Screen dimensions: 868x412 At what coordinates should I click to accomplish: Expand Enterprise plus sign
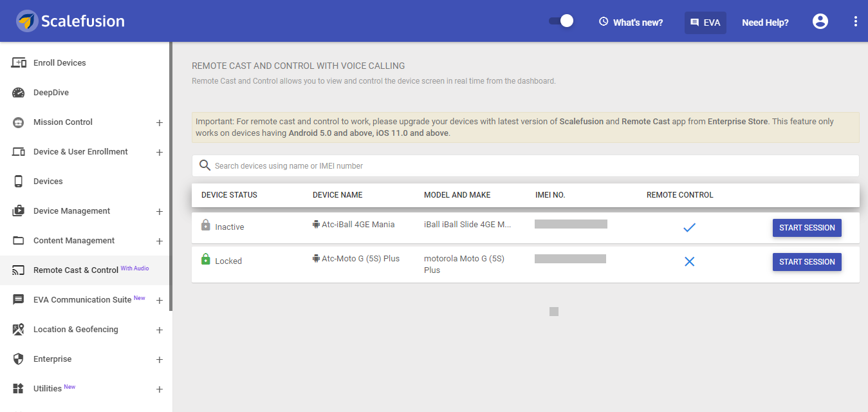point(160,359)
